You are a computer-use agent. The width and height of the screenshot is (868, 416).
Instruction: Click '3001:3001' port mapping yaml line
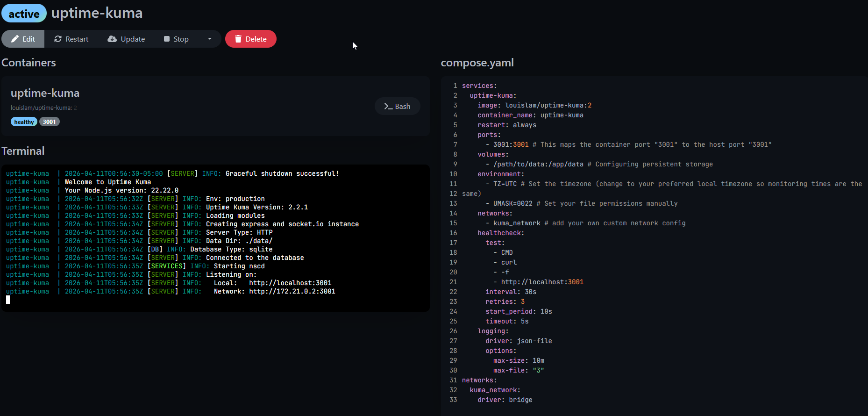[x=628, y=144]
